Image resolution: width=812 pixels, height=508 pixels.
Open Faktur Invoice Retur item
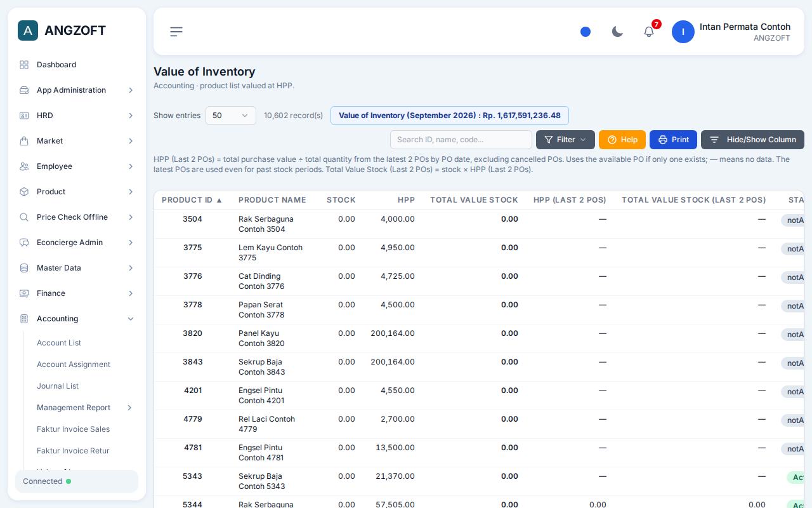73,451
